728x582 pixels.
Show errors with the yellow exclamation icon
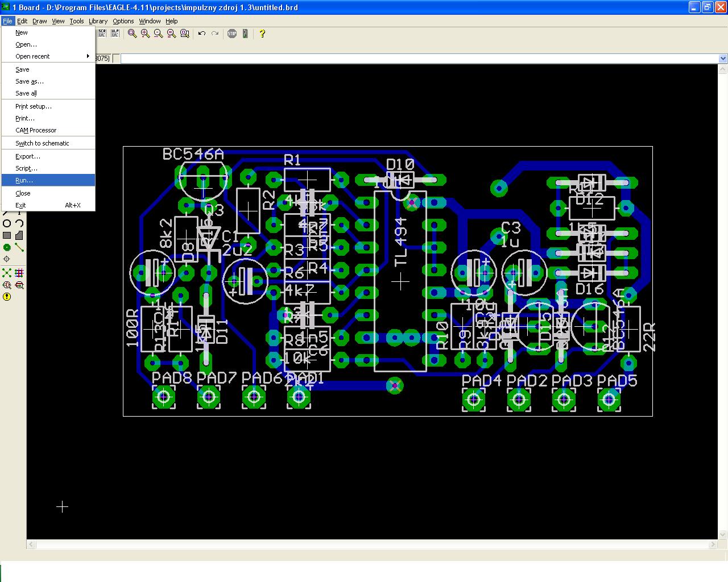[x=7, y=297]
